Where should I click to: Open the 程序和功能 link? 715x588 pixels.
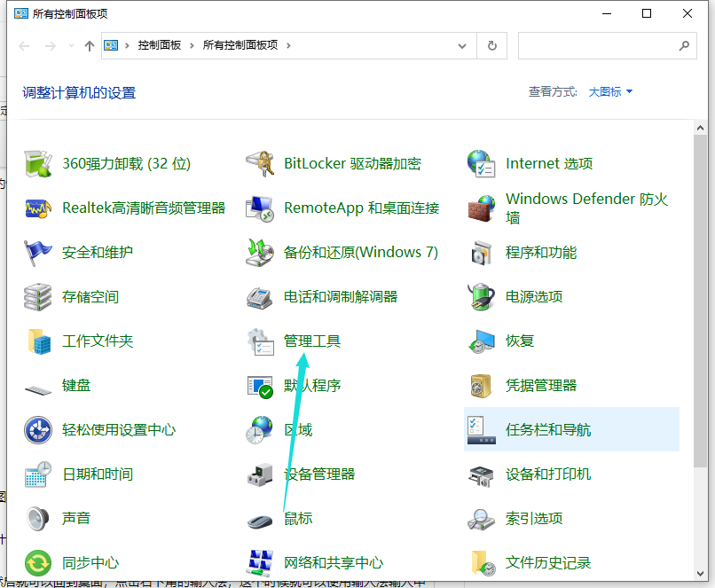540,253
